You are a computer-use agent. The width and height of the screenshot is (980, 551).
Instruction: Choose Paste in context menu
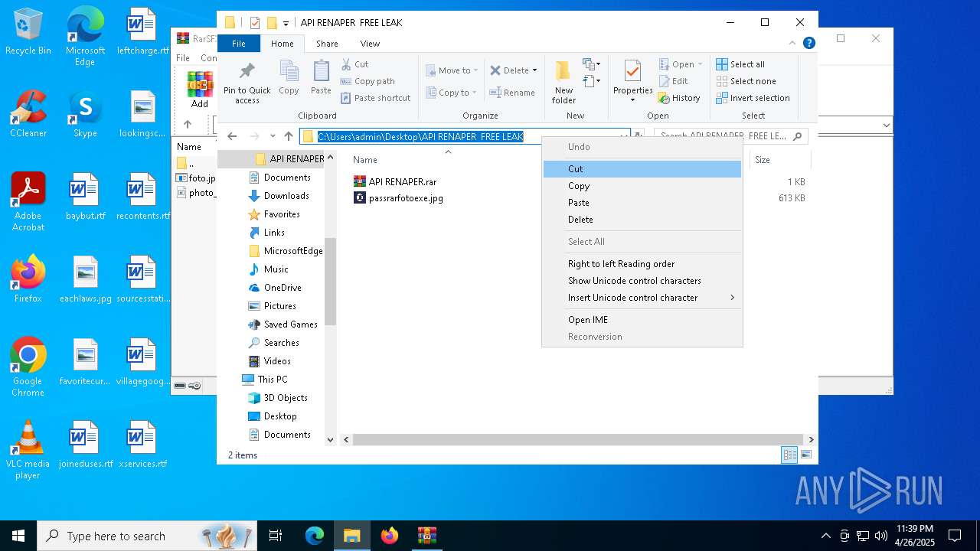coord(642,203)
